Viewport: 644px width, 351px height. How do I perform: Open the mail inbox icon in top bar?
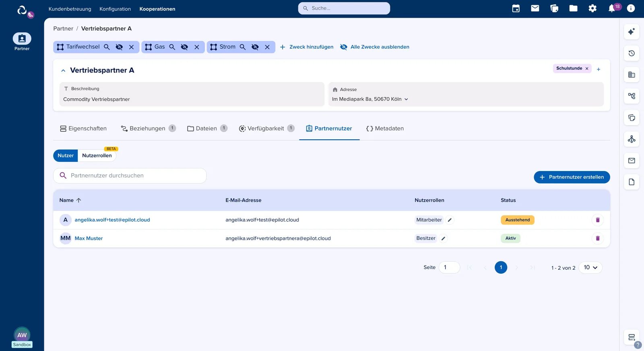(535, 8)
